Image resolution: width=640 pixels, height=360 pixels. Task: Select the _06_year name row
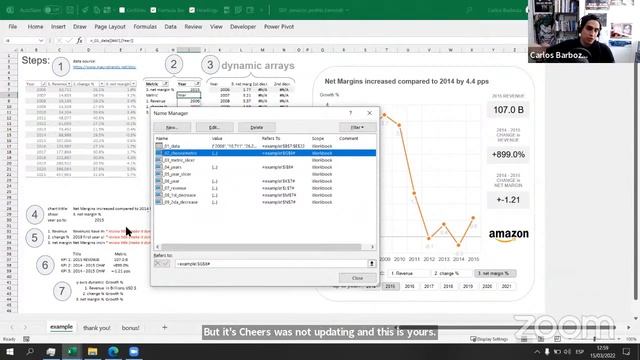pos(265,181)
